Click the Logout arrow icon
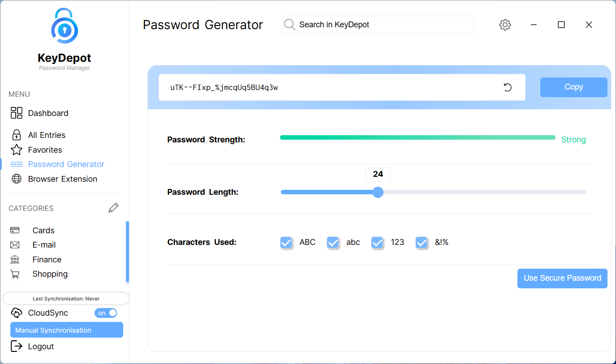Image resolution: width=616 pixels, height=364 pixels. point(17,346)
